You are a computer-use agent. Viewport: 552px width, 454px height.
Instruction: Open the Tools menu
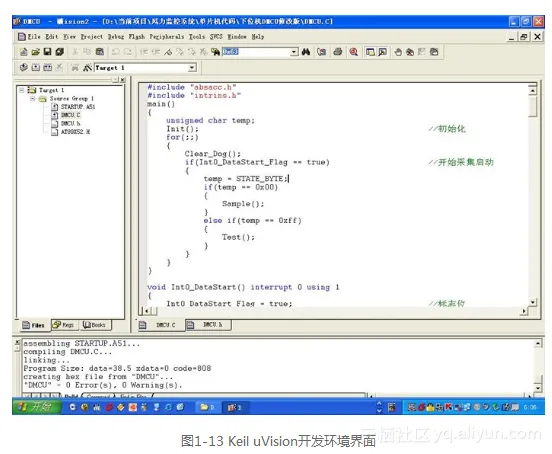(x=197, y=37)
